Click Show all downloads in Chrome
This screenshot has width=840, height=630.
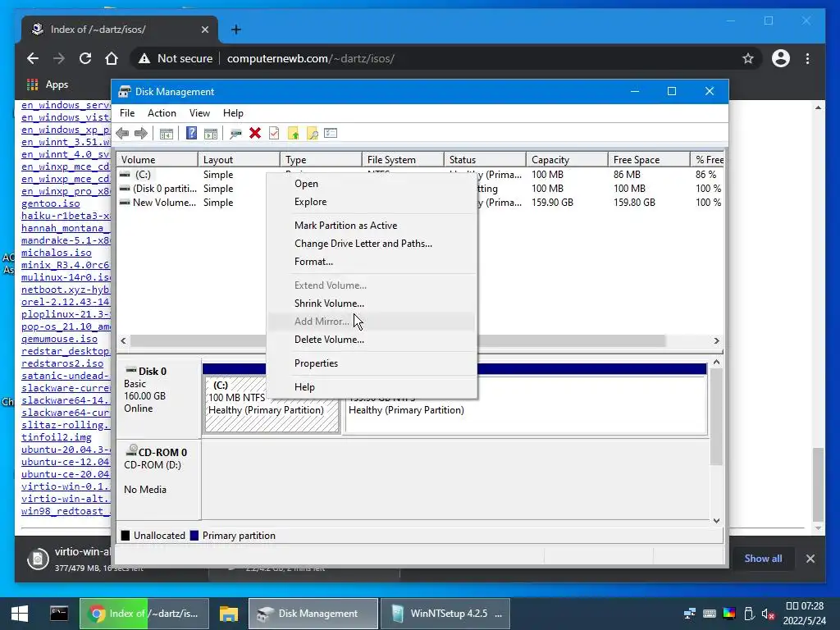(763, 558)
